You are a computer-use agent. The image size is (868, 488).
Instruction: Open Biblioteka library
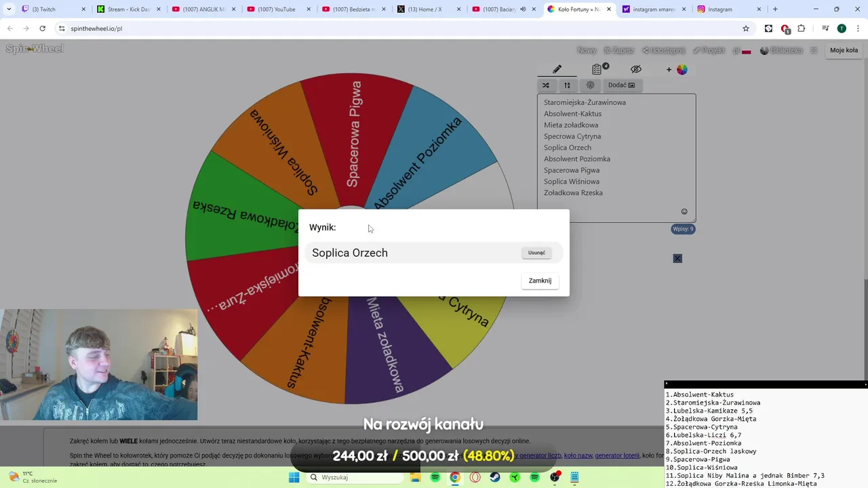(x=781, y=50)
